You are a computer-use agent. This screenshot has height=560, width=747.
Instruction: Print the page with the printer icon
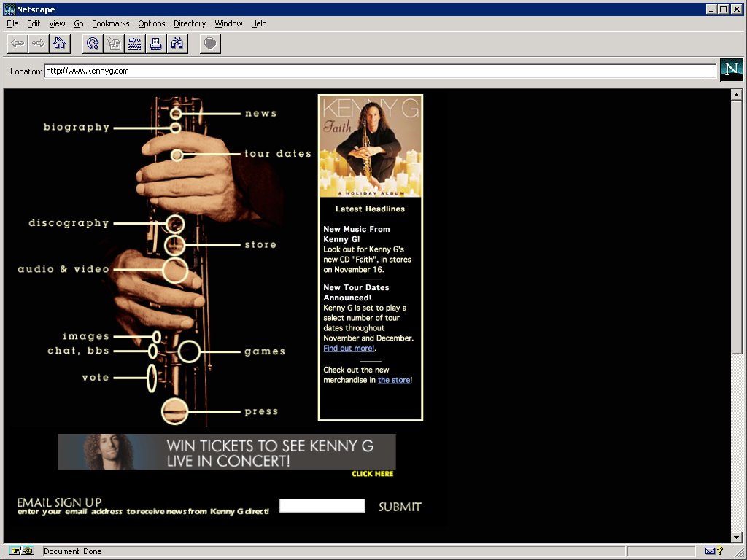tap(155, 44)
